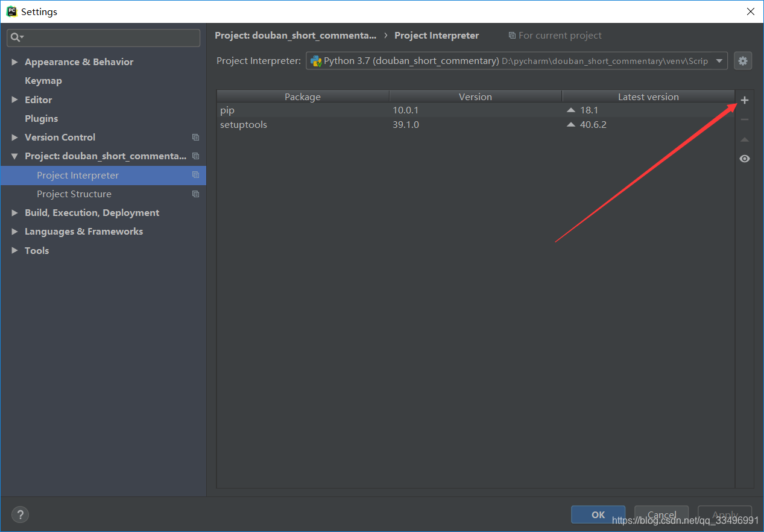
Task: Click PyCharm logo icon in the title bar
Action: 11,11
